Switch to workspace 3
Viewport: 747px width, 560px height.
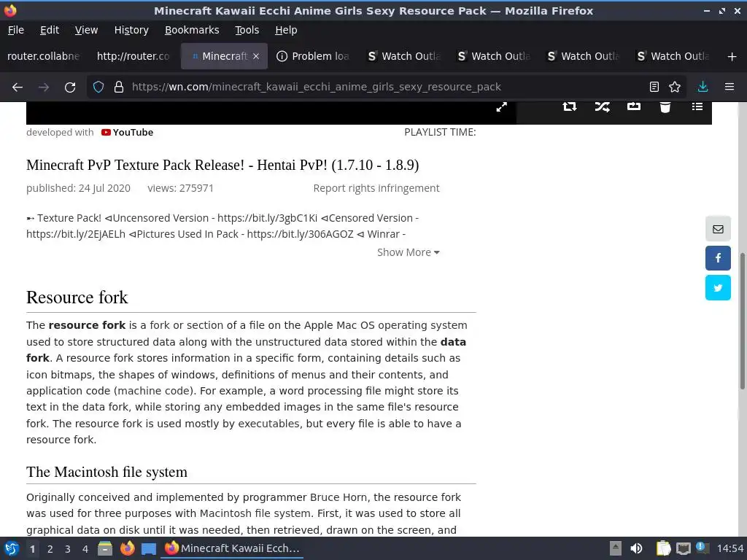click(68, 549)
